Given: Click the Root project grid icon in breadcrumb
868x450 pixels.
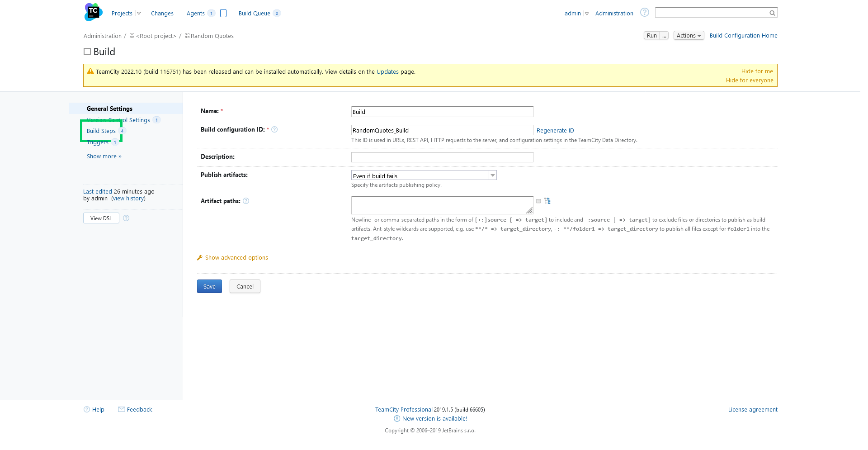Looking at the screenshot, I should tap(132, 36).
